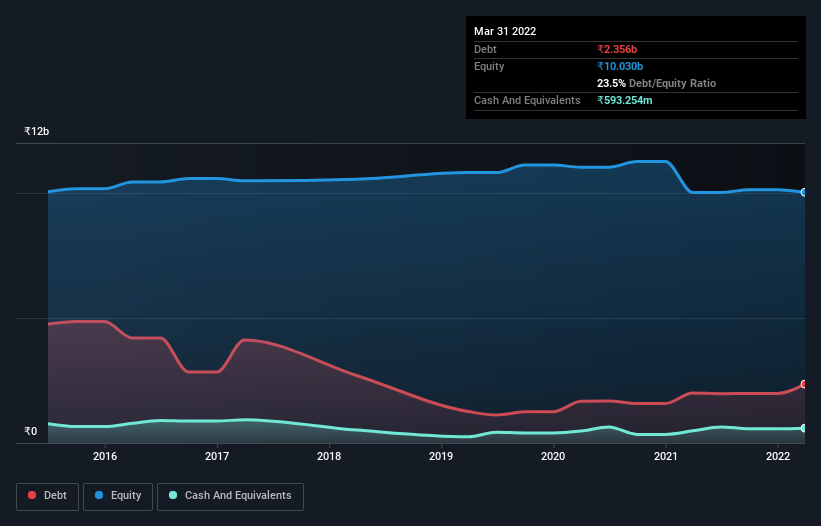Click the ₹0 y-axis label
Image resolution: width=821 pixels, height=526 pixels.
31,431
